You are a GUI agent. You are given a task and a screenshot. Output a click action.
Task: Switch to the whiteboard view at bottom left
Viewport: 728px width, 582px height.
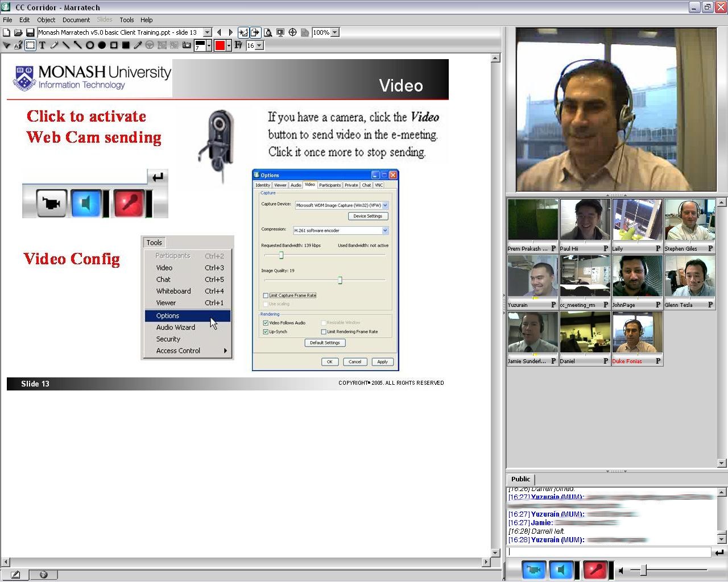[x=15, y=575]
